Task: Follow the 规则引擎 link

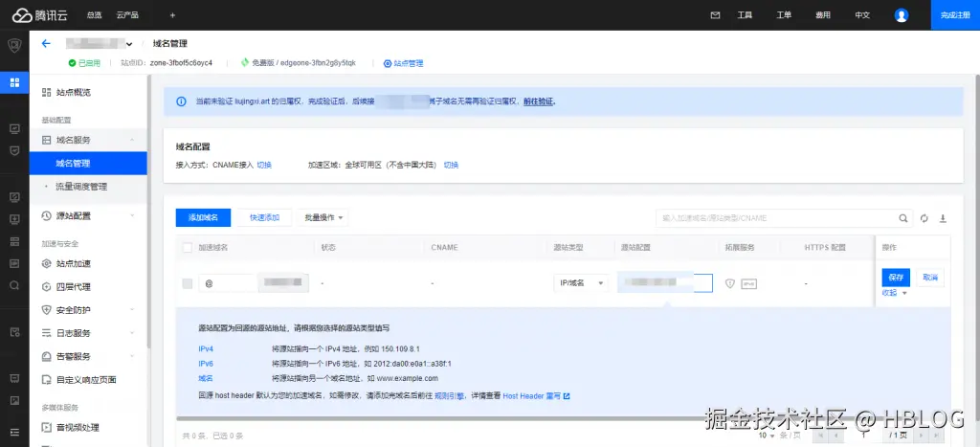Action: (x=450, y=395)
